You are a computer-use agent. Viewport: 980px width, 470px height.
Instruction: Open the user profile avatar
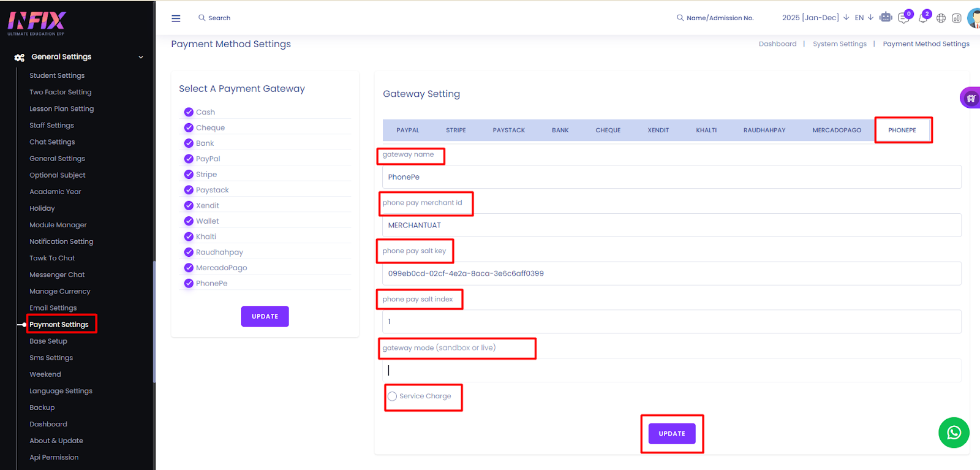click(x=974, y=18)
